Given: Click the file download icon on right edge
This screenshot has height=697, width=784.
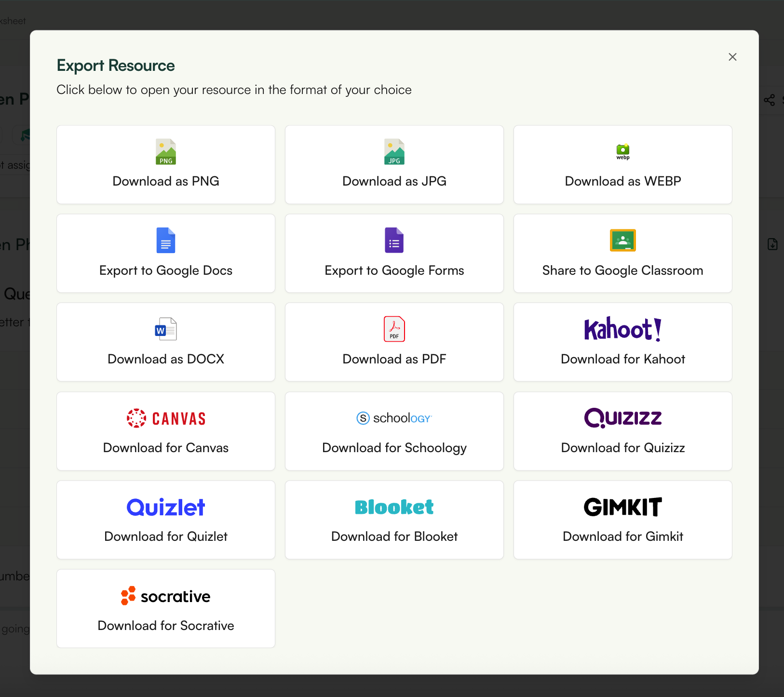Looking at the screenshot, I should click(x=773, y=244).
